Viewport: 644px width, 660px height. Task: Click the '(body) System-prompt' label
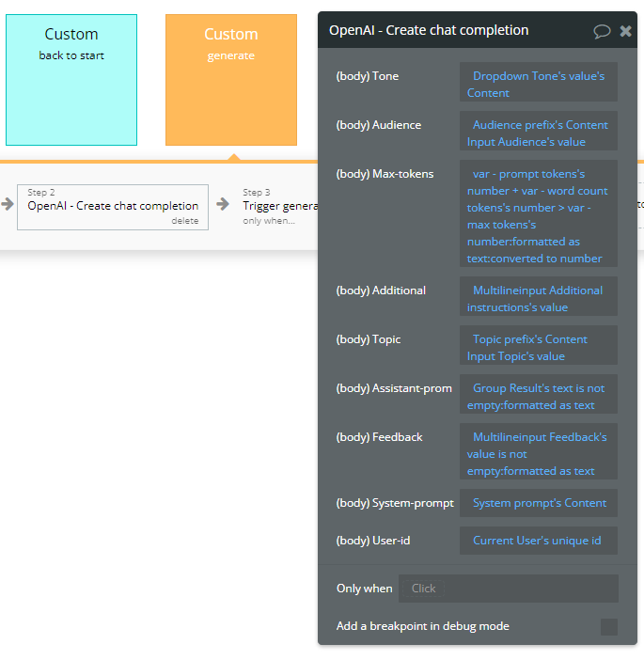coord(395,503)
